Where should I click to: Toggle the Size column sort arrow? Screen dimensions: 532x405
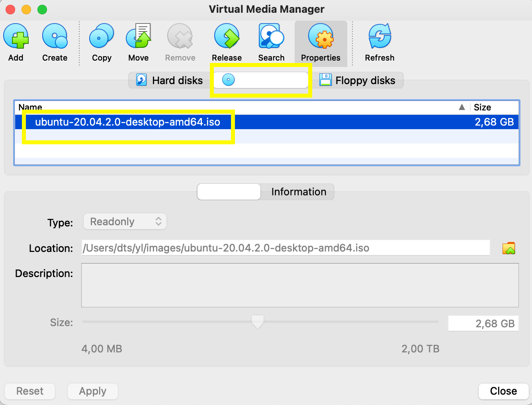click(462, 107)
